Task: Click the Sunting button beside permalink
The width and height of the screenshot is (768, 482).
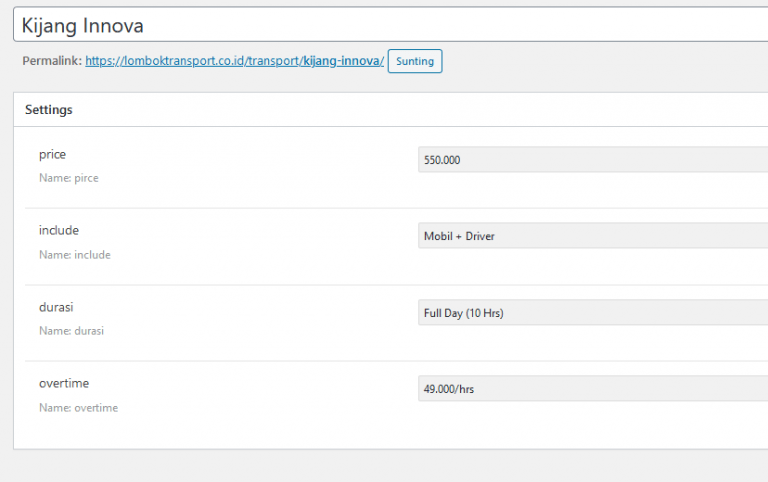Action: tap(415, 61)
